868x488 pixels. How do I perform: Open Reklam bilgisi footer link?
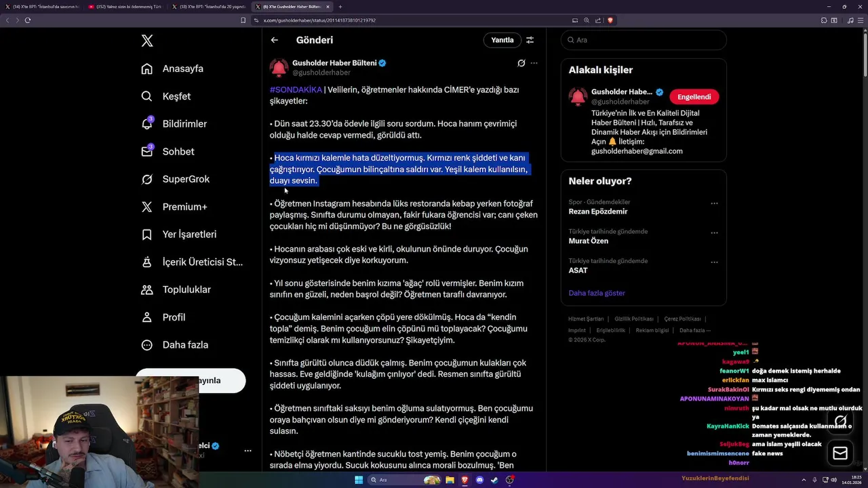tap(652, 330)
